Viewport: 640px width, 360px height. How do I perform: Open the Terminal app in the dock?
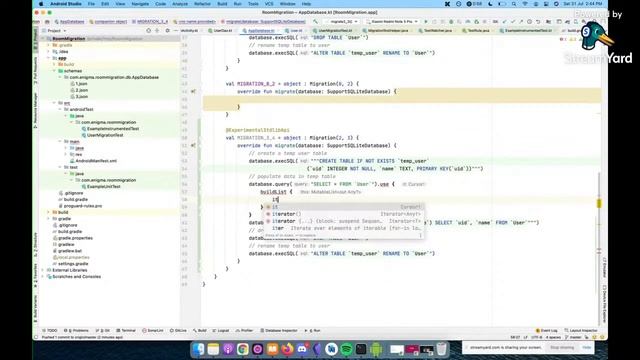(361, 349)
